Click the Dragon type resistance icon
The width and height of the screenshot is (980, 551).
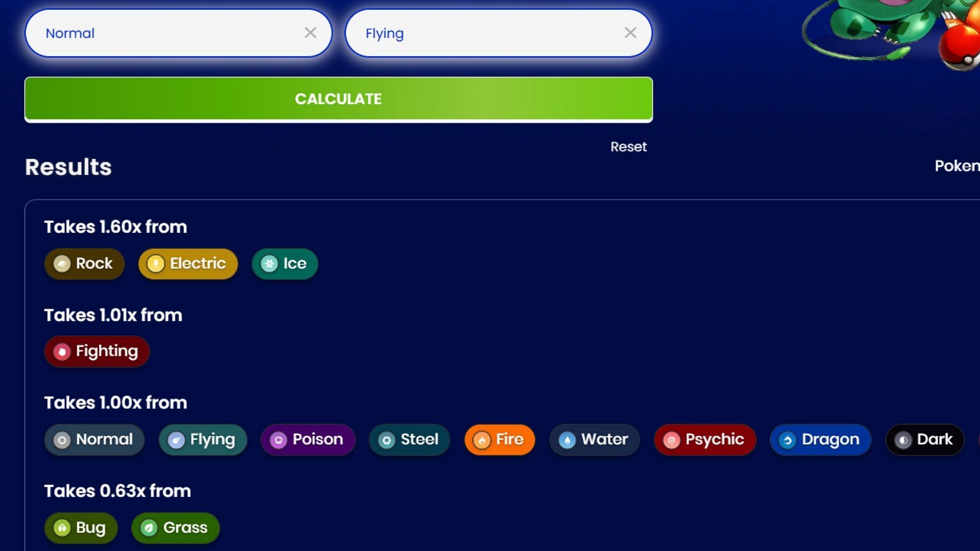coord(787,439)
